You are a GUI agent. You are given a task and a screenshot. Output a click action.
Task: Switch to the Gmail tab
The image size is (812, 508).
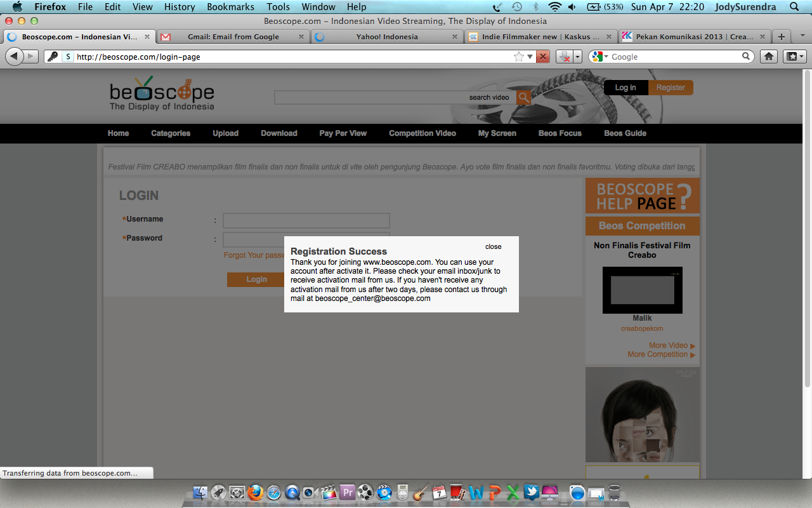click(x=233, y=37)
